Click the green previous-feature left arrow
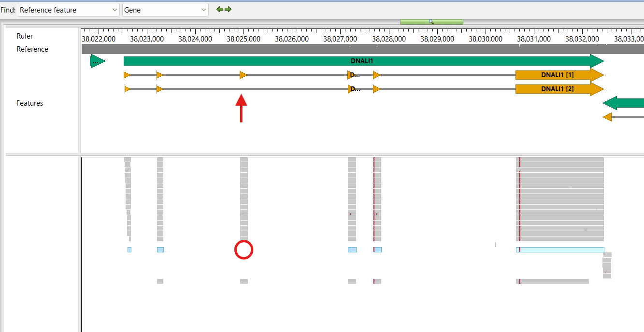Viewport: 644px width, 332px height. pos(220,9)
